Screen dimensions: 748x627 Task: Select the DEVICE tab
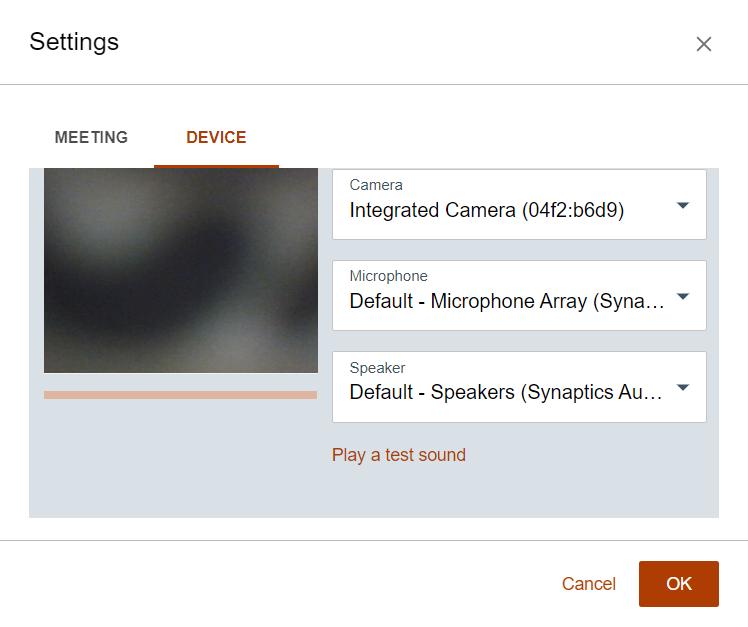coord(216,138)
